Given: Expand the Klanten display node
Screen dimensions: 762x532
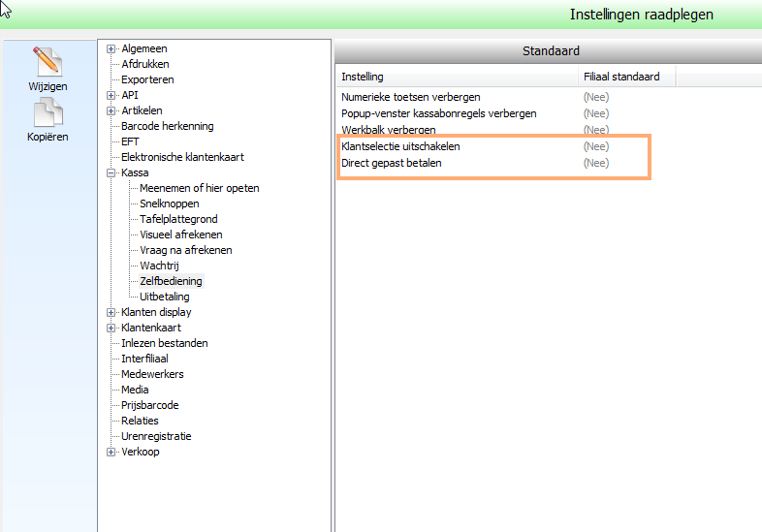Looking at the screenshot, I should (111, 312).
